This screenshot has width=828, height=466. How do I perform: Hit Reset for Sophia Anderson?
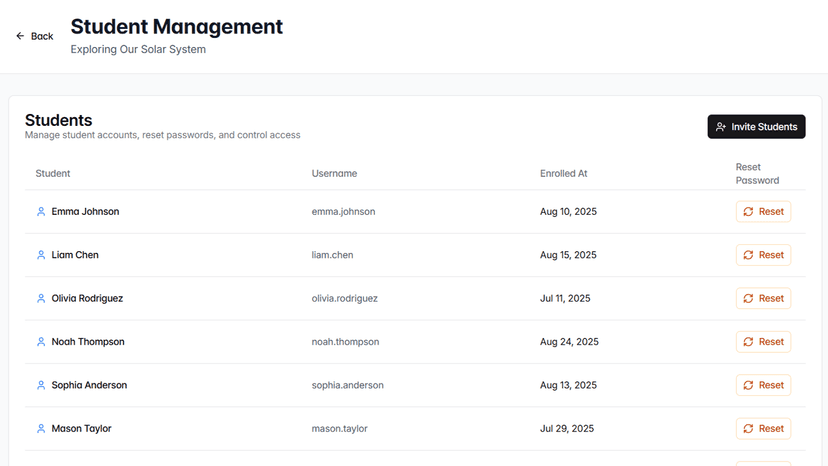click(x=763, y=385)
